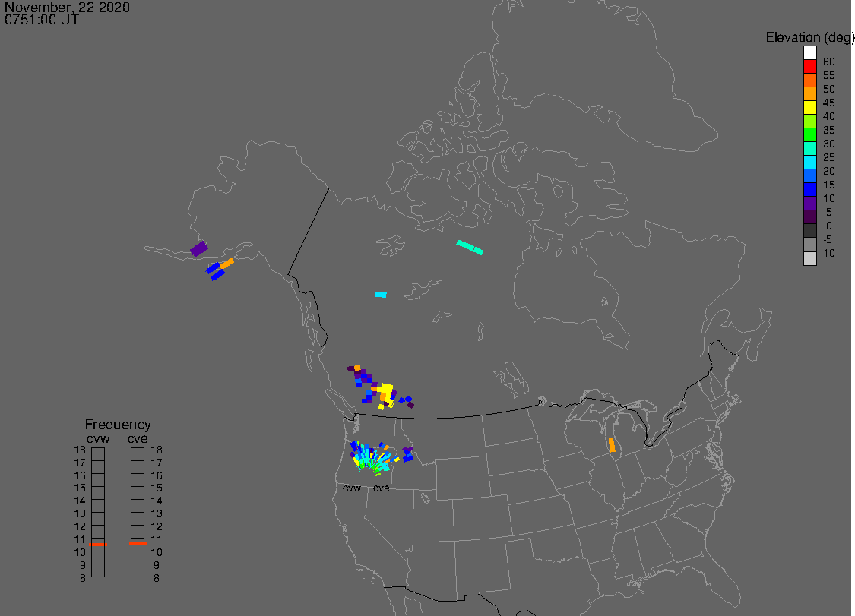Select the yellow swatch in Elevation legend

click(809, 107)
